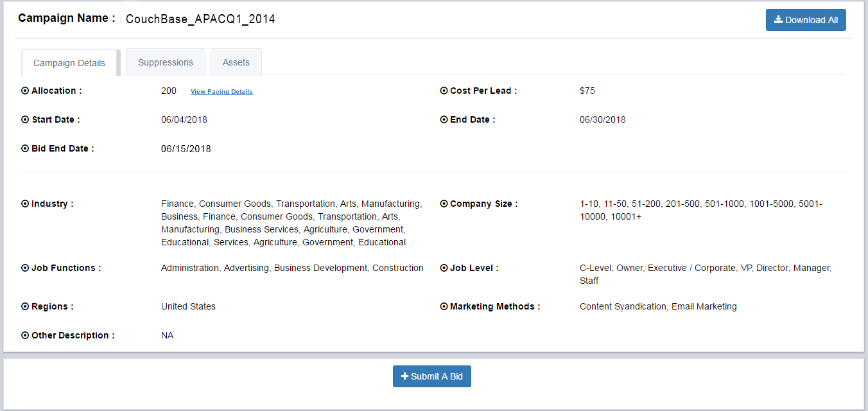Click the End Date label text
Viewport: 868px width, 411px height.
[473, 119]
